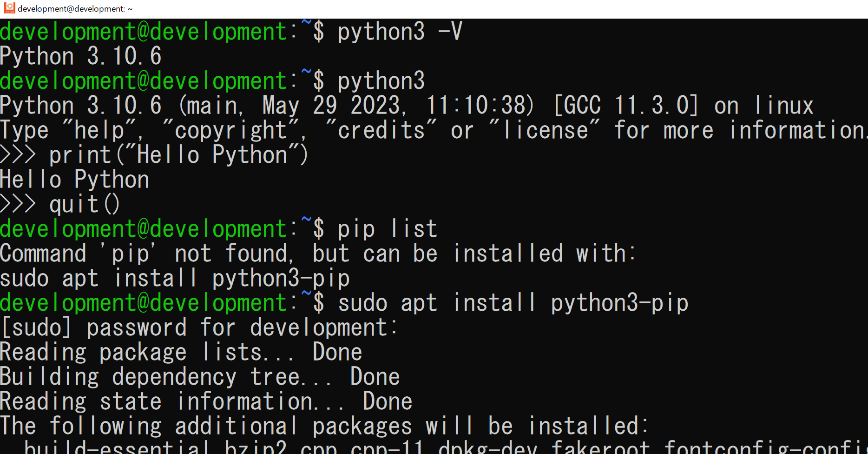
Task: Click the terminal icon in the title bar
Action: pyautogui.click(x=9, y=8)
